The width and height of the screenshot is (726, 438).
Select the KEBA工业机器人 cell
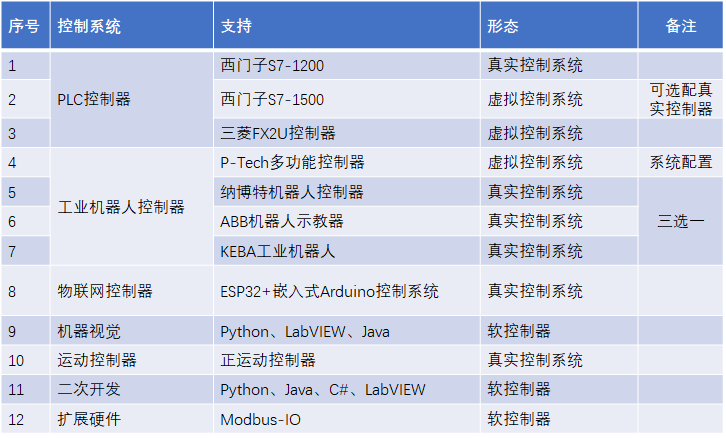coord(347,250)
